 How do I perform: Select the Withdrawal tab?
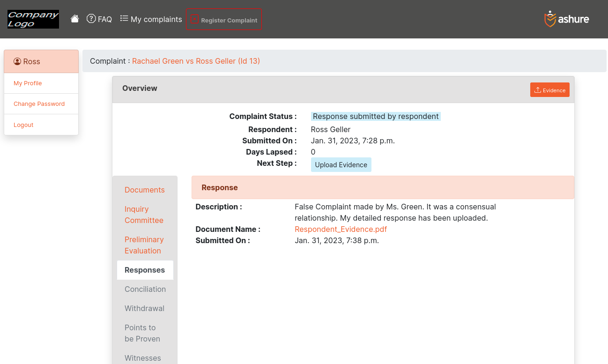tap(145, 308)
